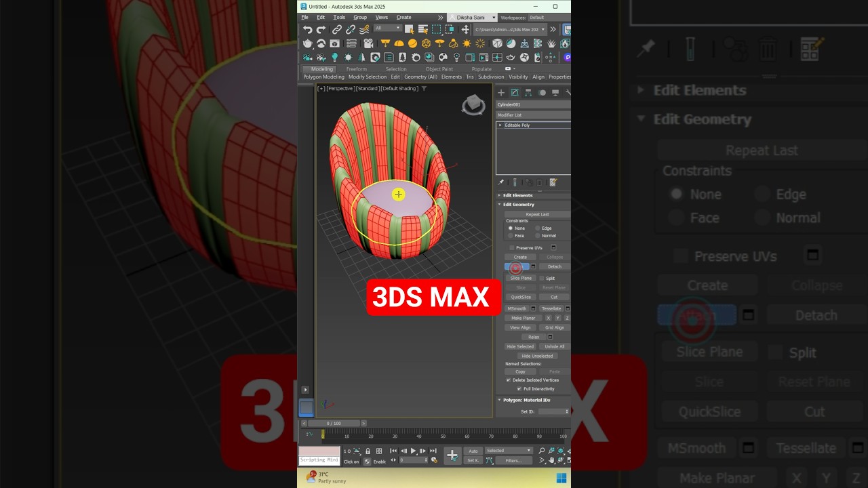Uncheck Delete Isolated Vertices

(509, 380)
